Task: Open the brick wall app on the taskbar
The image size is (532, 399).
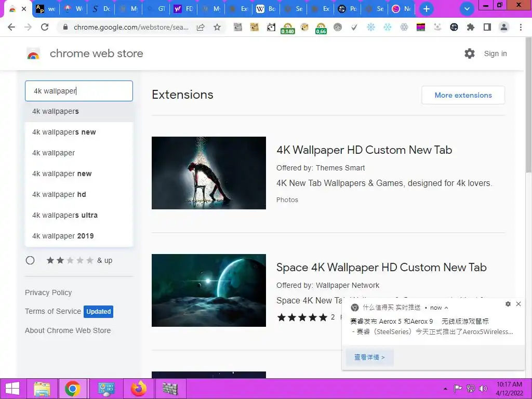Action: (x=170, y=389)
